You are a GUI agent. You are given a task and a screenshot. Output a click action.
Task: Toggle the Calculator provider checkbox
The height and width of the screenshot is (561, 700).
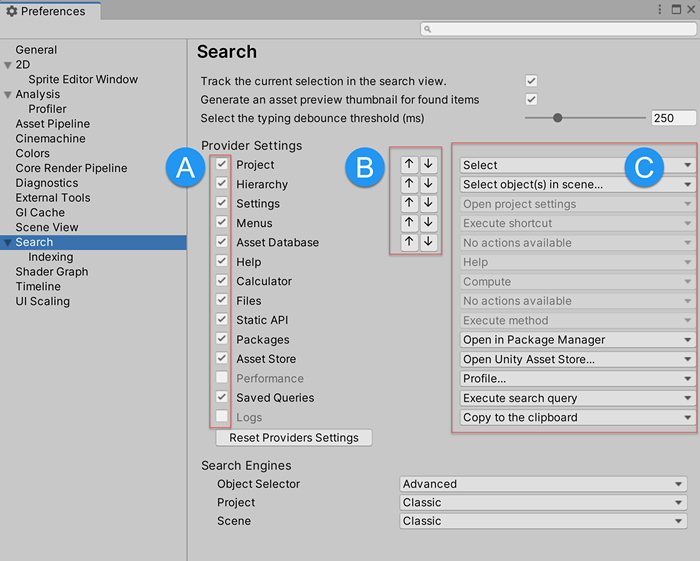pos(222,280)
